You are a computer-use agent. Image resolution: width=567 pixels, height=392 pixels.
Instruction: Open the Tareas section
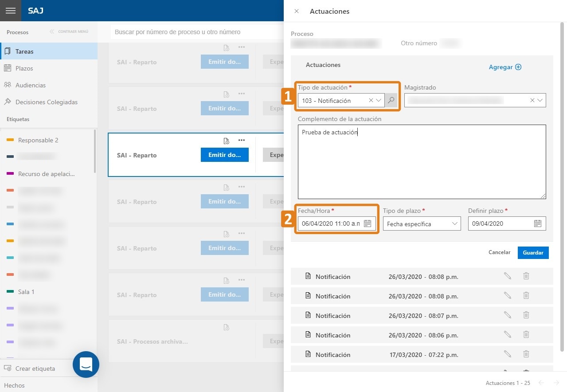(49, 51)
